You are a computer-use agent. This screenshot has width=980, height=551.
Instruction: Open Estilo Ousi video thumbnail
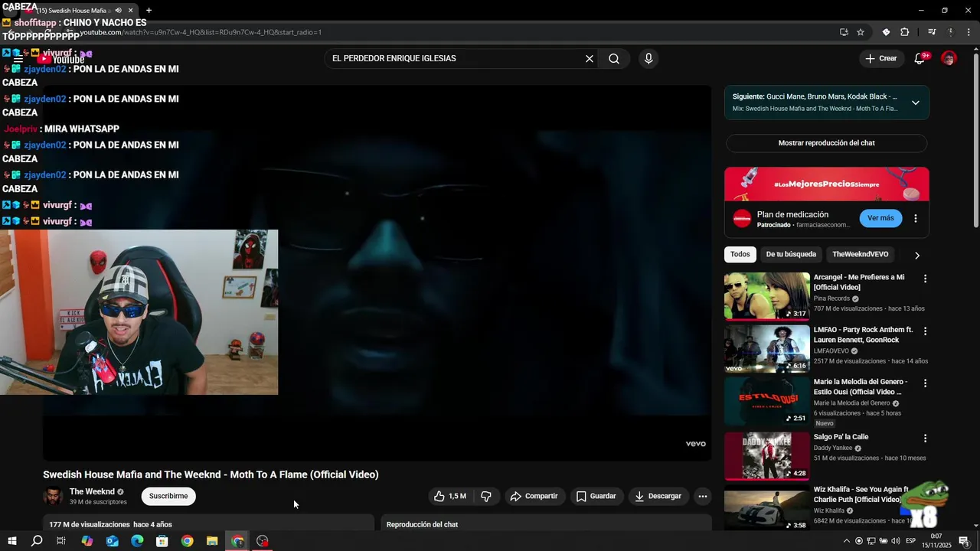(767, 401)
